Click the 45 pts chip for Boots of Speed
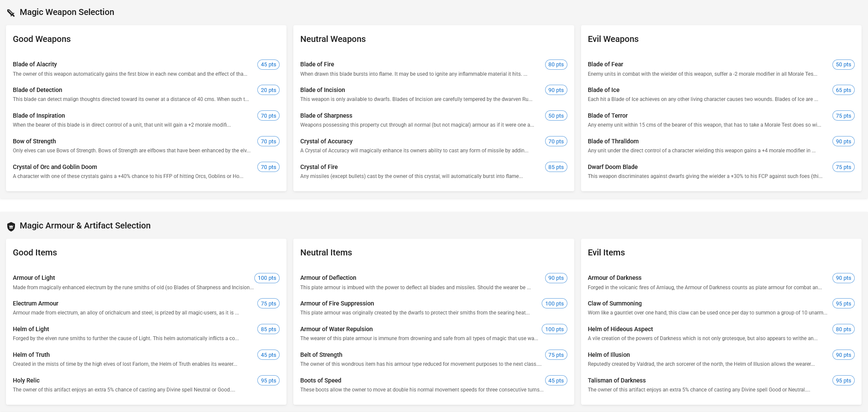868x412 pixels. pyautogui.click(x=555, y=381)
